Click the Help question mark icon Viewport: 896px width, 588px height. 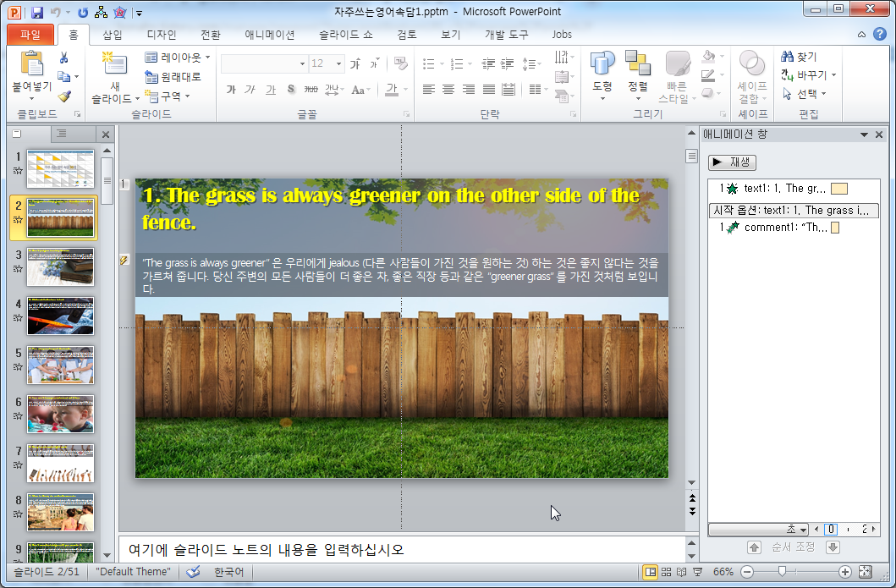tap(880, 35)
